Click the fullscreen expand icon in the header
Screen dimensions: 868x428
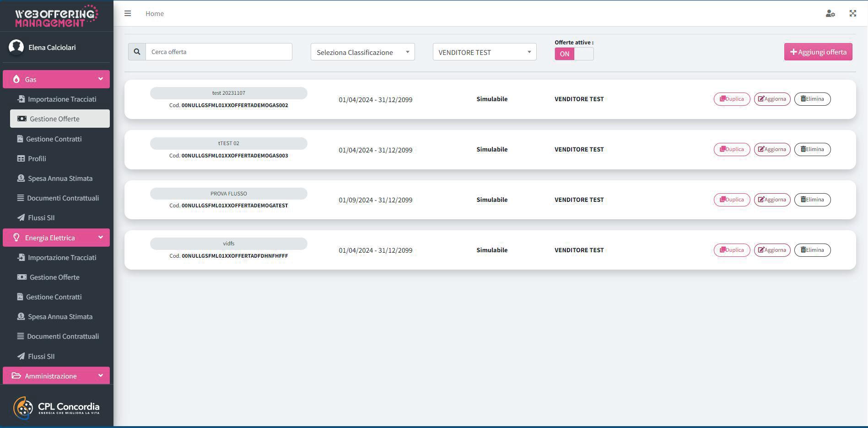click(853, 13)
